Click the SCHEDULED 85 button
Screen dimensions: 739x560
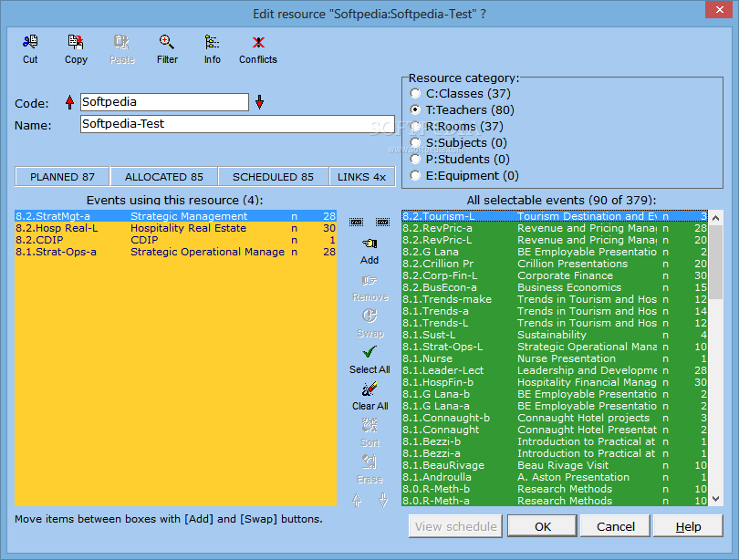click(x=274, y=177)
